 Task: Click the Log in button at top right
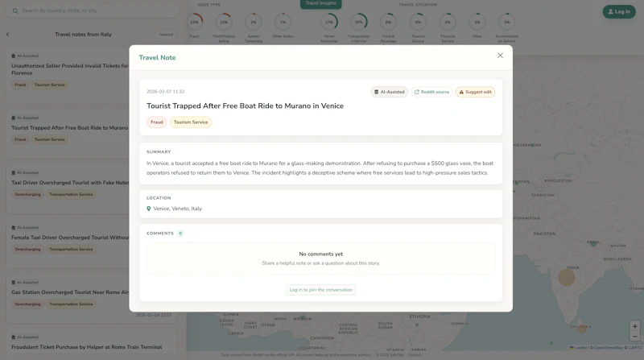[x=619, y=11]
